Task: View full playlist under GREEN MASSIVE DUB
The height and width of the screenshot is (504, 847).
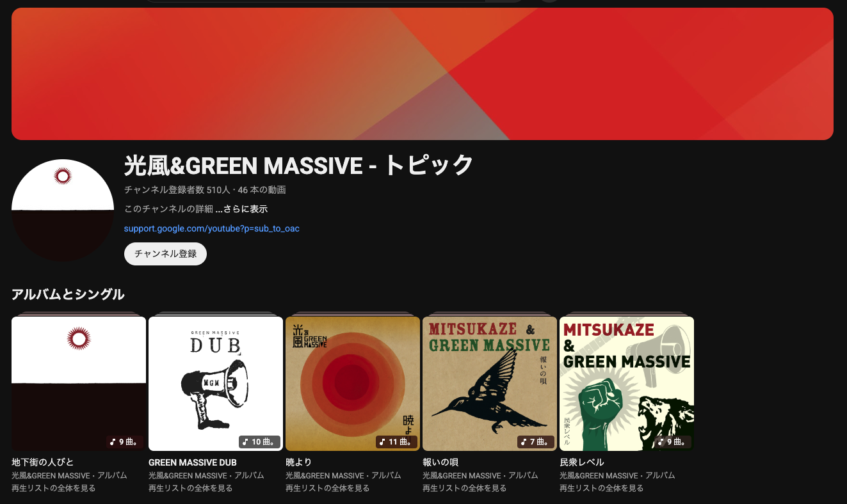Action: pyautogui.click(x=191, y=488)
